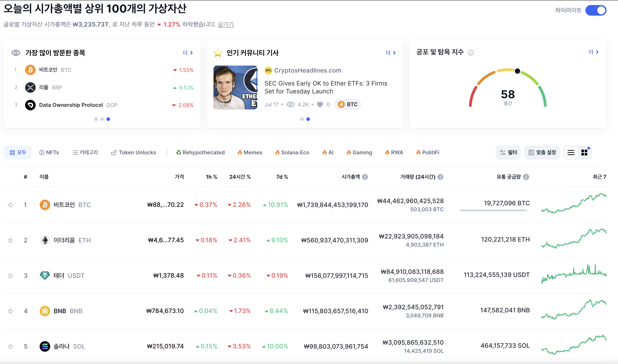Select first carousel dot under most-visited list
The width and height of the screenshot is (618, 364).
click(x=96, y=119)
